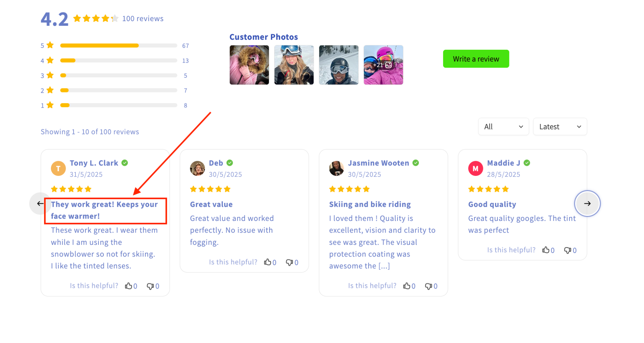Filter by 1 star rating row
Image resolution: width=644 pixels, height=343 pixels.
click(x=118, y=105)
